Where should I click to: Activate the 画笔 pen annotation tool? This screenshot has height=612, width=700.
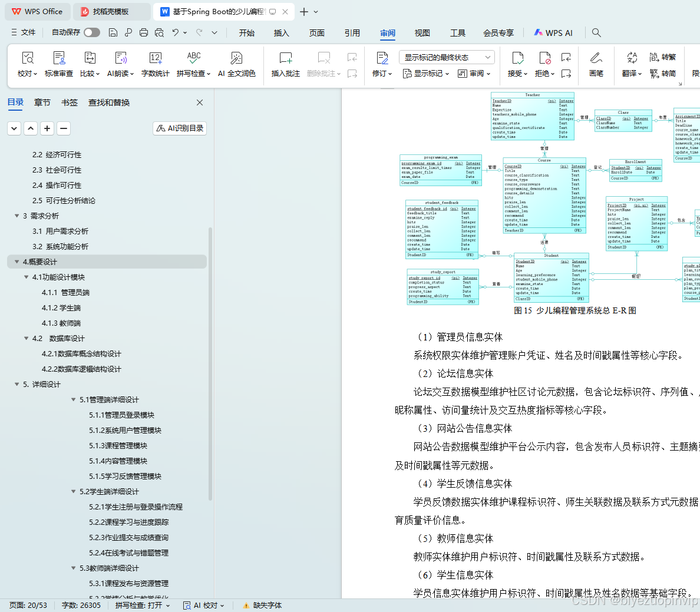coord(597,62)
